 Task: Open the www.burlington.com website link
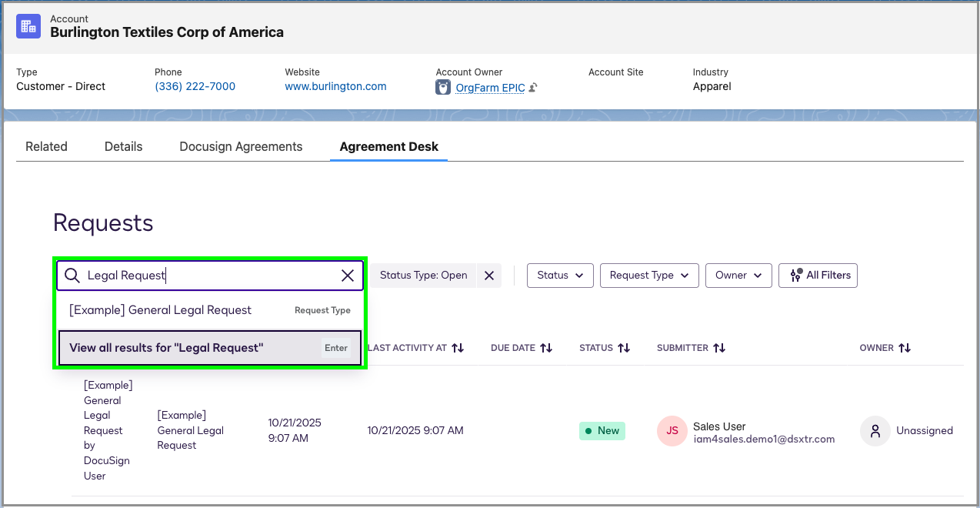335,86
